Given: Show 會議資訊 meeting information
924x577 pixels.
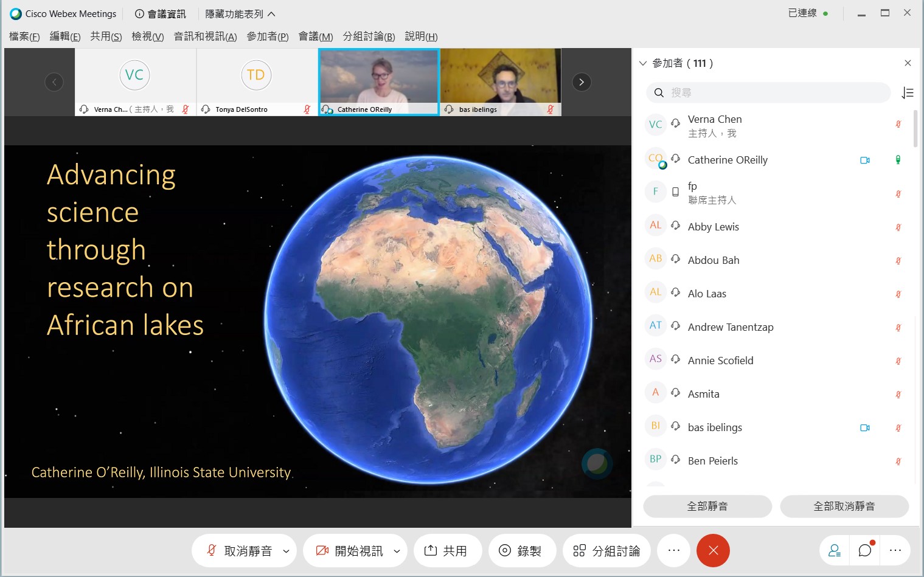Looking at the screenshot, I should pyautogui.click(x=161, y=13).
